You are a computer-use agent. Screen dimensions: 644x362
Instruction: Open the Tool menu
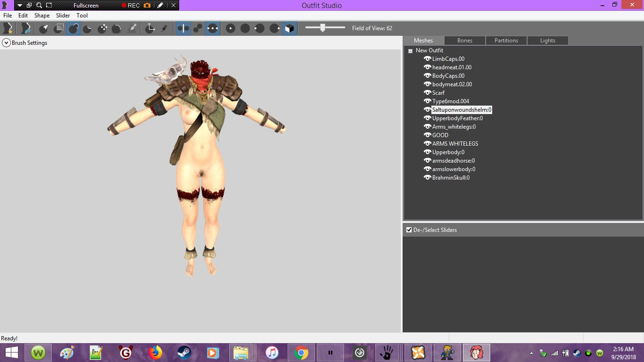click(82, 16)
